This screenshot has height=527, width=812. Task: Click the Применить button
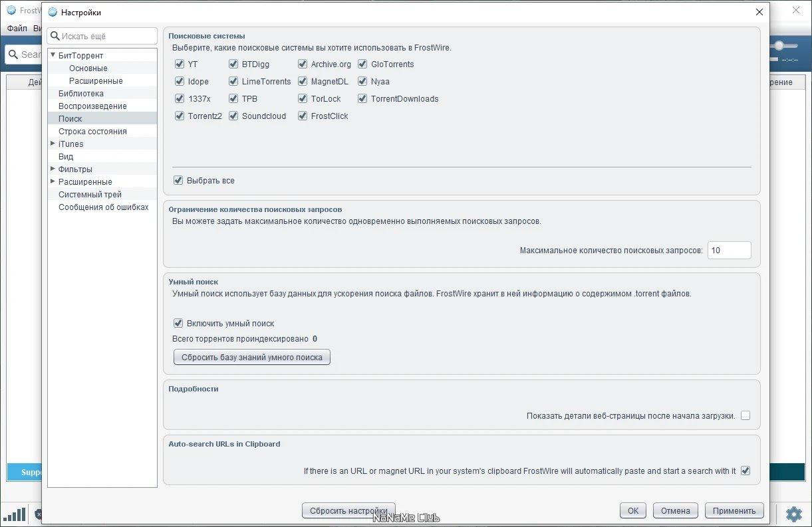(734, 511)
